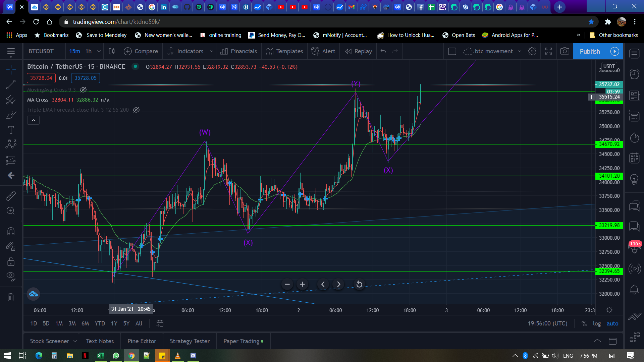
Task: Switch to the Strategy Tester tab
Action: [190, 341]
